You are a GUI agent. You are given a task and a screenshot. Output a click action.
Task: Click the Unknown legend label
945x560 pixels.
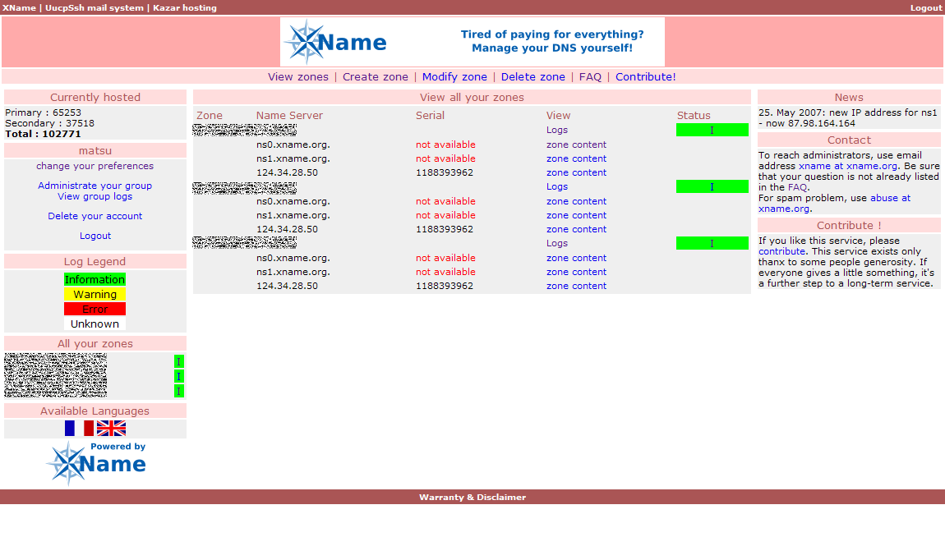94,324
